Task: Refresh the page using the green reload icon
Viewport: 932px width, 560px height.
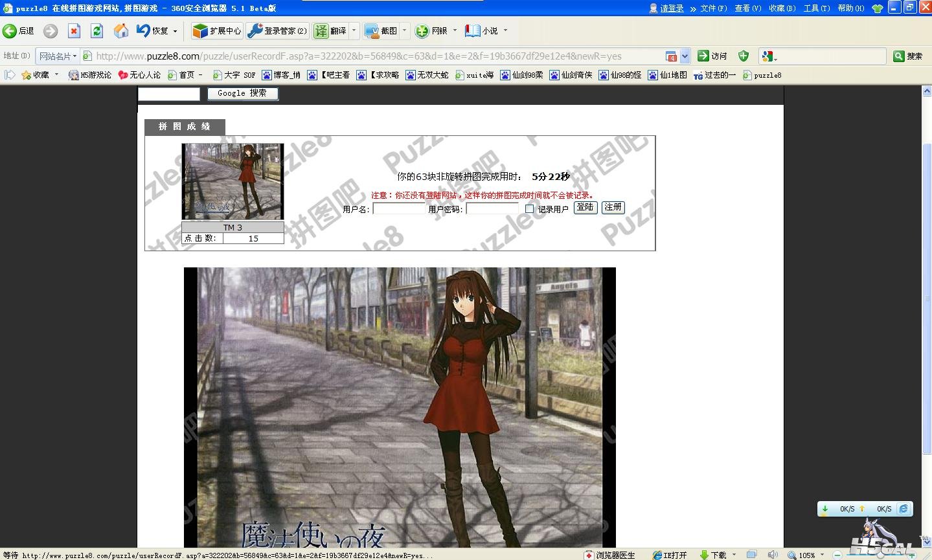Action: [97, 31]
